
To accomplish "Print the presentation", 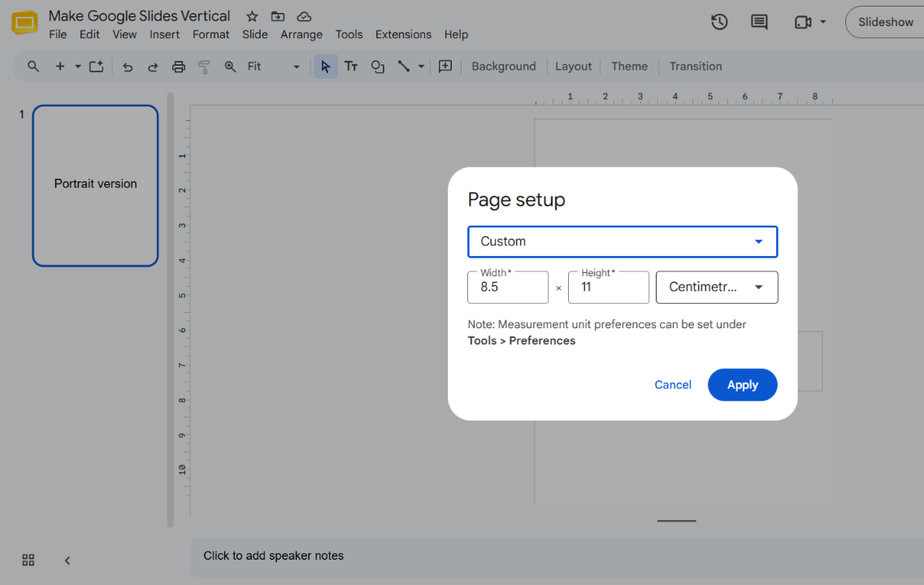I will [x=179, y=67].
